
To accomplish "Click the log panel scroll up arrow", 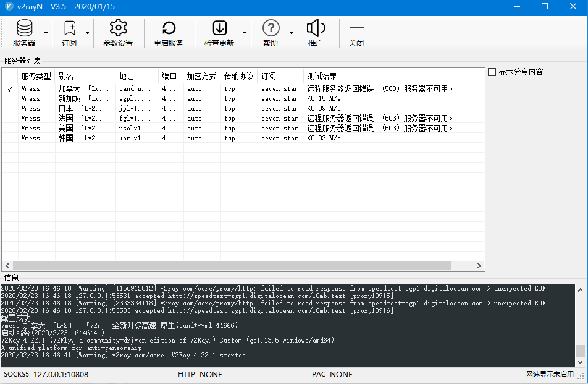I will [580, 290].
